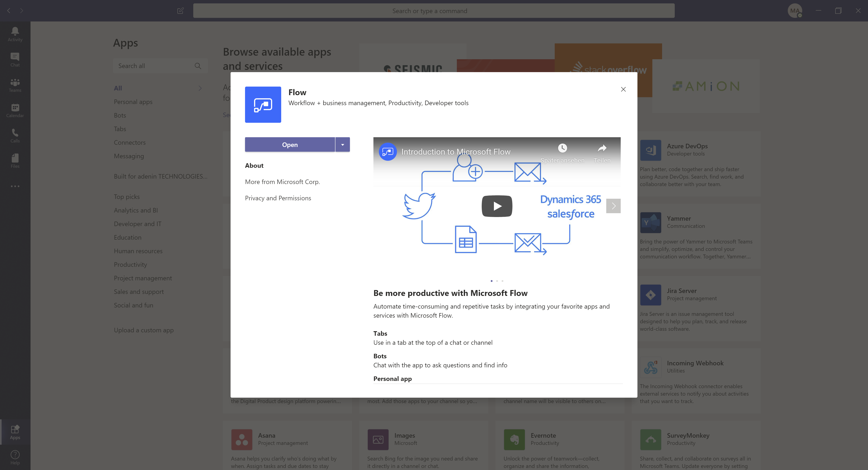This screenshot has height=470, width=868.
Task: Click the new chat compose icon
Action: coord(180,11)
